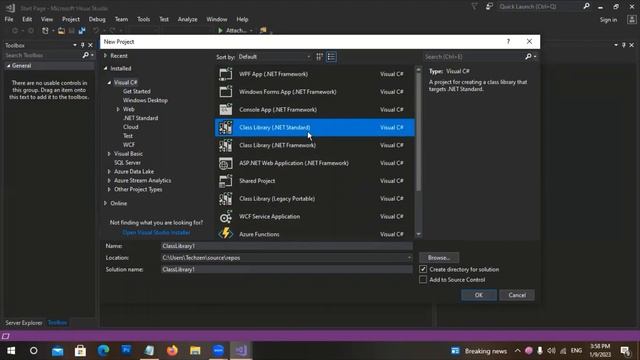Click the Shared Project template icon
640x360 pixels.
[225, 181]
